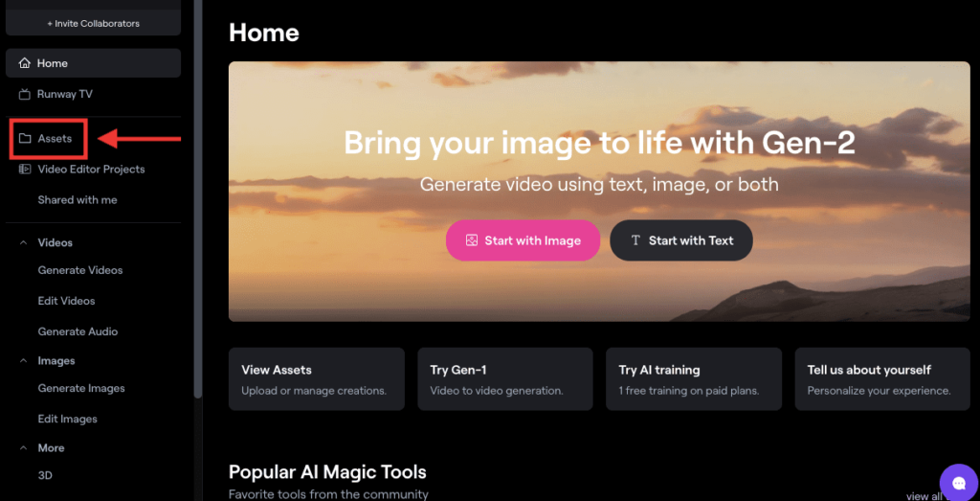This screenshot has height=501, width=980.
Task: Click Invite Collaborators button
Action: 93,24
